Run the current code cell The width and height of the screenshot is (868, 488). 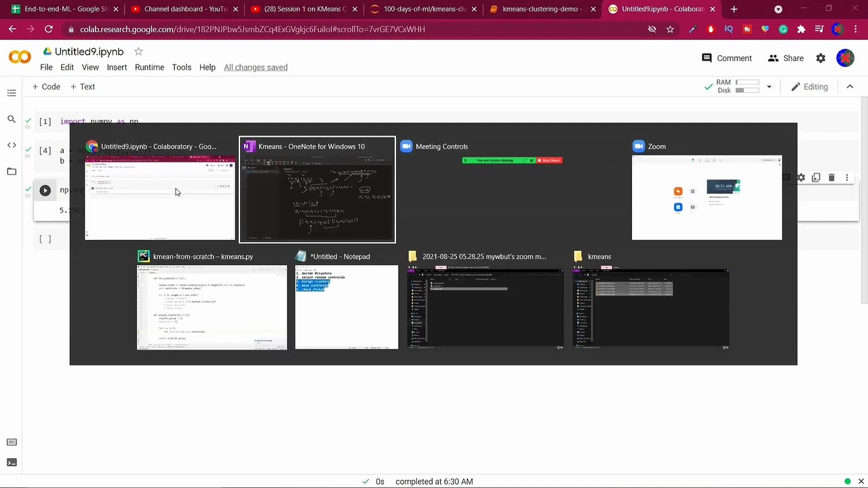(45, 190)
